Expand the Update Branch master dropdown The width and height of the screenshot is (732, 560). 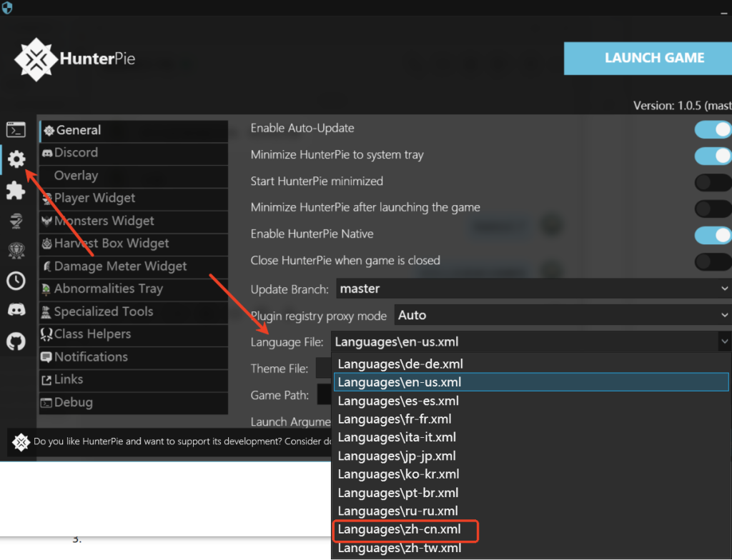532,289
